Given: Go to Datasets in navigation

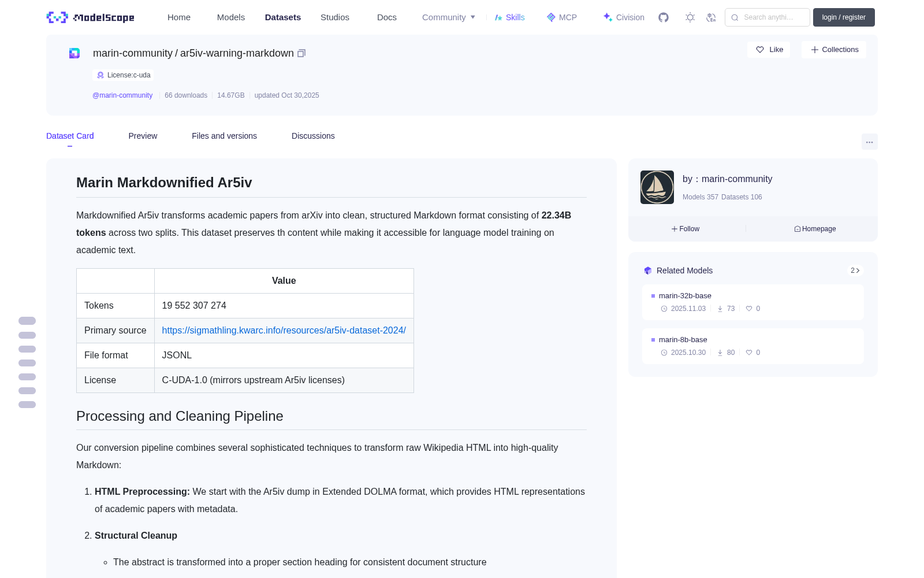Looking at the screenshot, I should (x=283, y=17).
